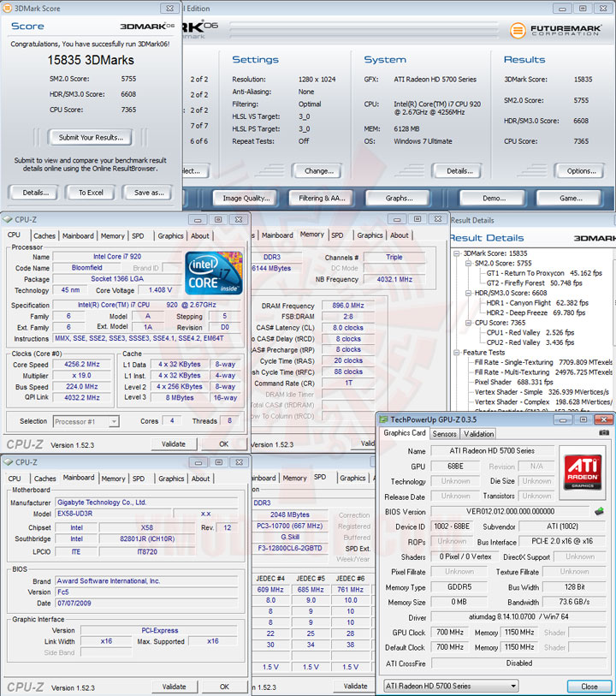The image size is (616, 696).
Task: Open About tab in bottom CPU-Z window
Action: (x=200, y=479)
